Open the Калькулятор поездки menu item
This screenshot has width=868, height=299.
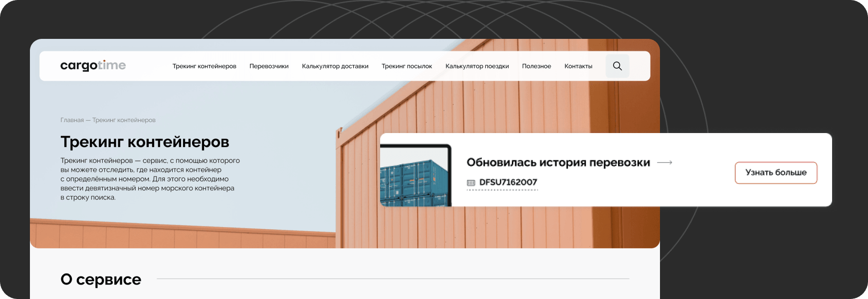click(477, 66)
